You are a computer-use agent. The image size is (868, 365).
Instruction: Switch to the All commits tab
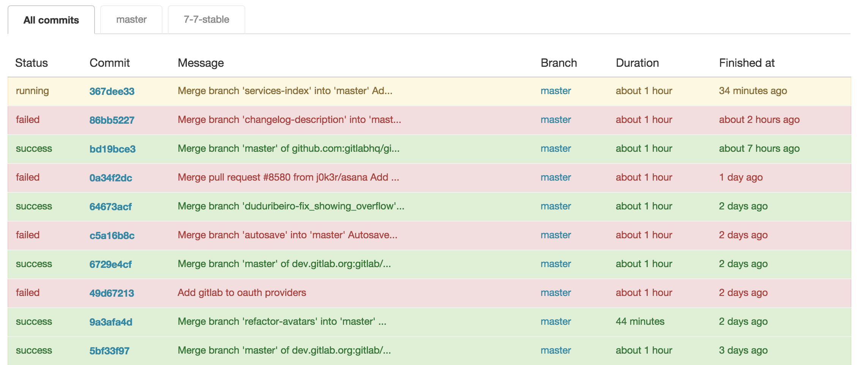click(51, 20)
